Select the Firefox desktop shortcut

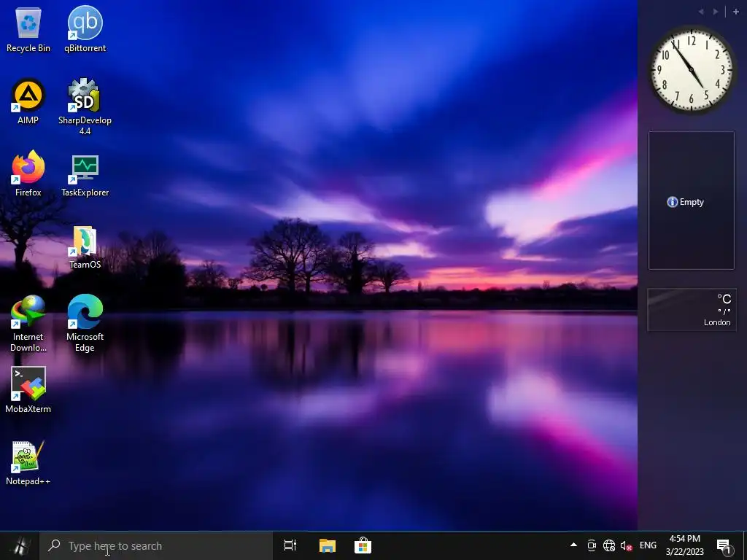[28, 174]
